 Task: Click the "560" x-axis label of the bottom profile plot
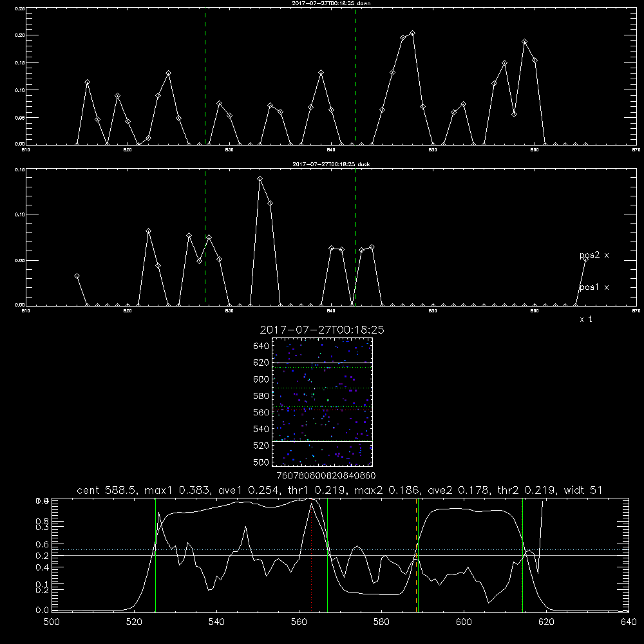click(x=299, y=622)
